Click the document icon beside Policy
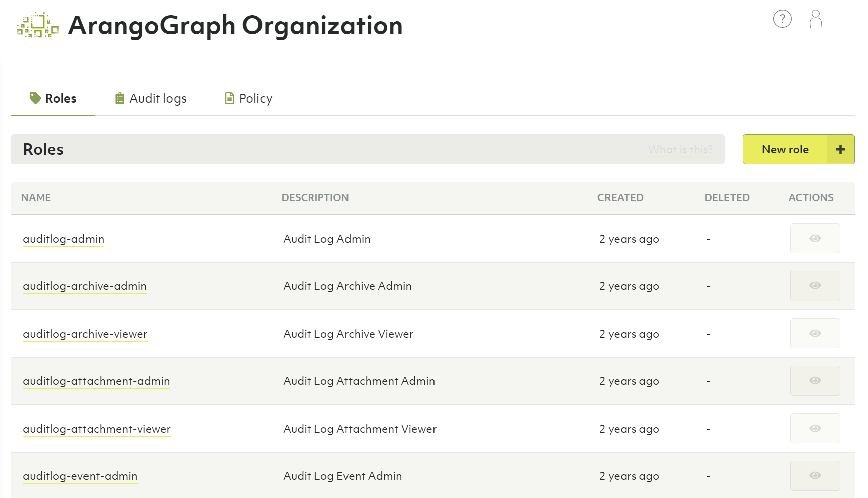This screenshot has width=868, height=498. 229,98
